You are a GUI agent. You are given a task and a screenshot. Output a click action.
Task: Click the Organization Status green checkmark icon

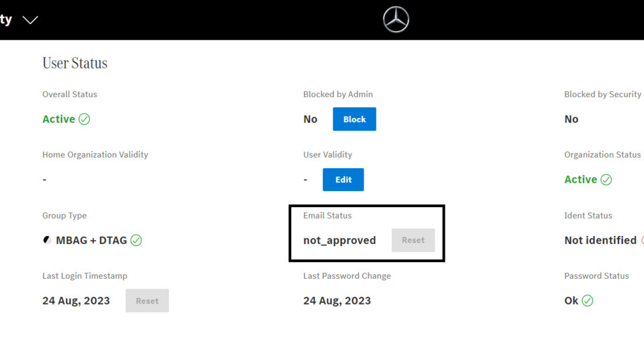coord(606,180)
